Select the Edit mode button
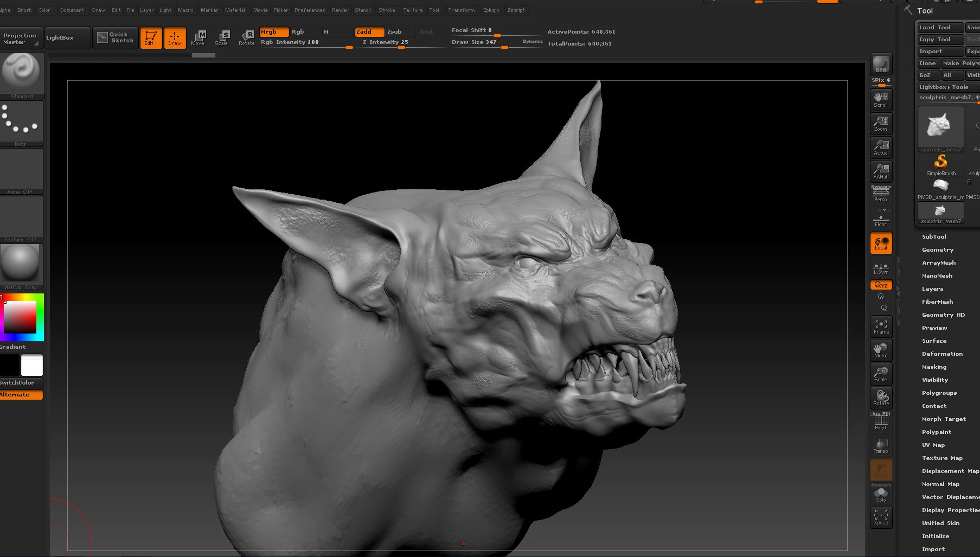 (151, 38)
